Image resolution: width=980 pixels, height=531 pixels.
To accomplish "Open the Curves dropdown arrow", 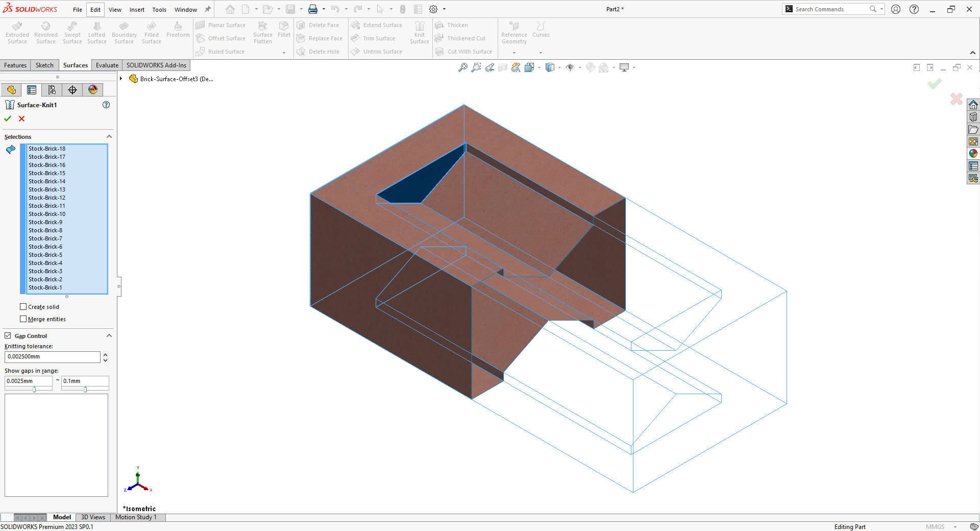I will [541, 52].
